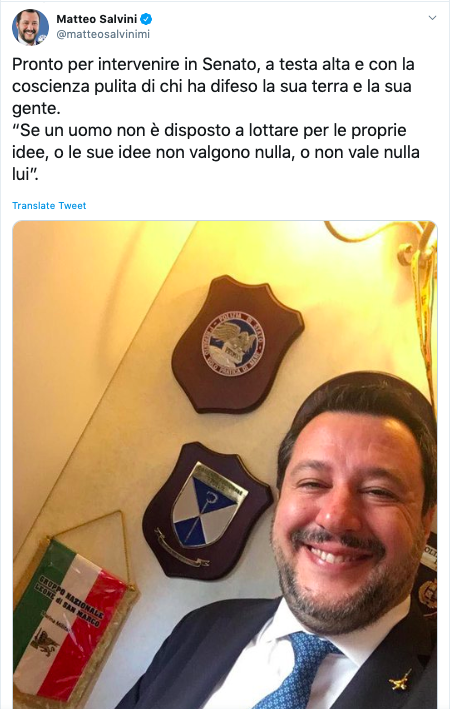The image size is (450, 709).
Task: Open the @matteosalvinimi handle link
Action: (x=103, y=34)
